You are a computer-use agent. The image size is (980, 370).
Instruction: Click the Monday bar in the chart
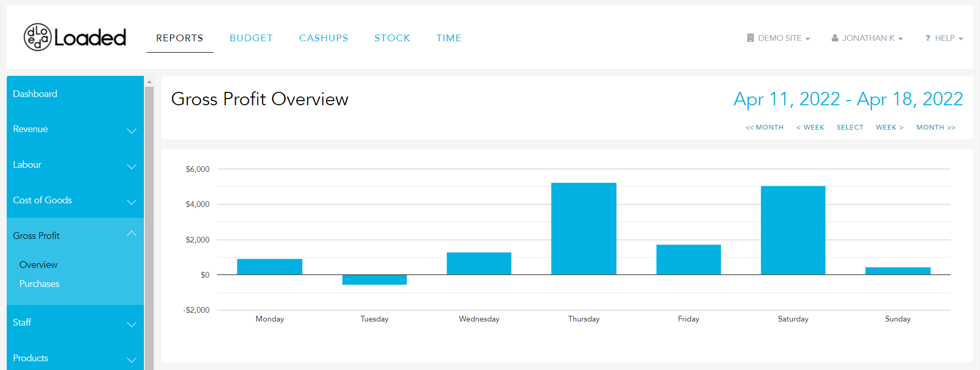click(270, 267)
